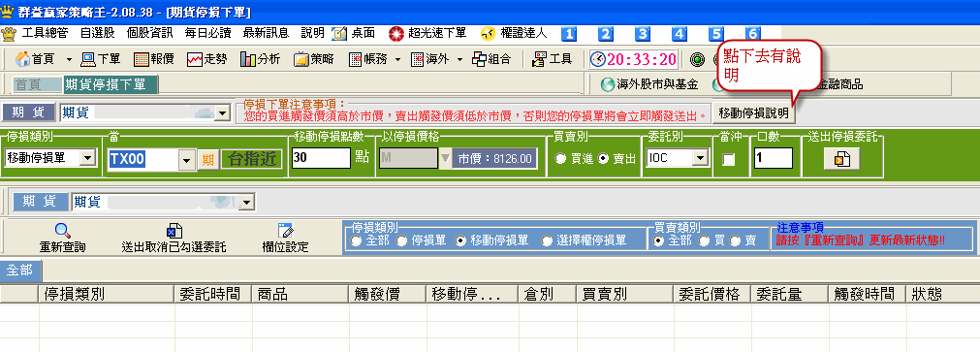Screen dimensions: 980x352
Task: Expand the 首頁 toolbar dropdown arrow
Action: tap(69, 60)
